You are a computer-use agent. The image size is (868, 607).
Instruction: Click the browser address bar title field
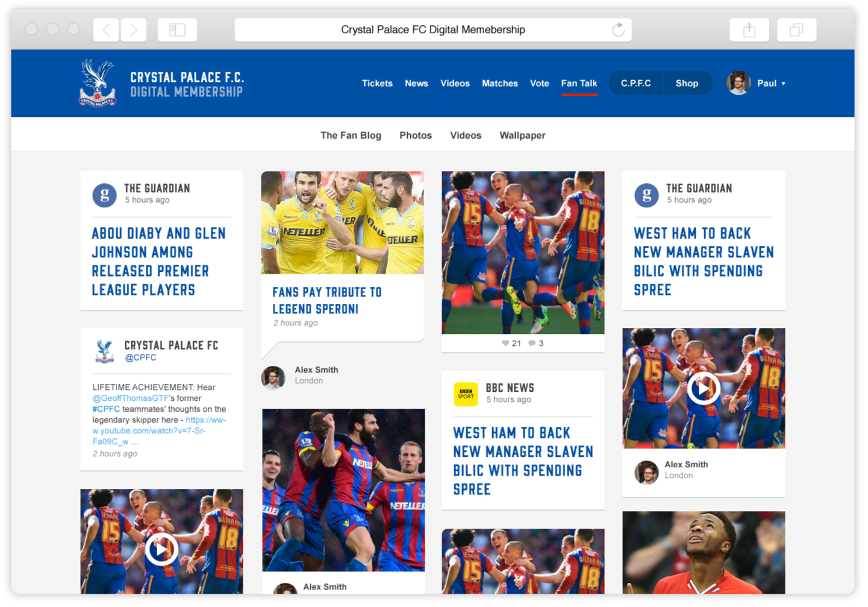(433, 30)
